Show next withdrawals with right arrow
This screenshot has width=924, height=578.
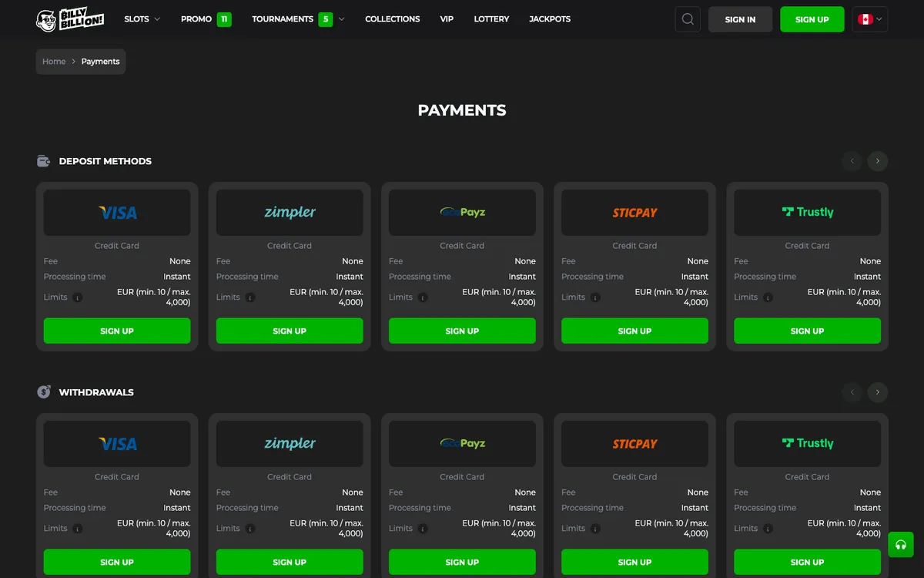click(878, 392)
